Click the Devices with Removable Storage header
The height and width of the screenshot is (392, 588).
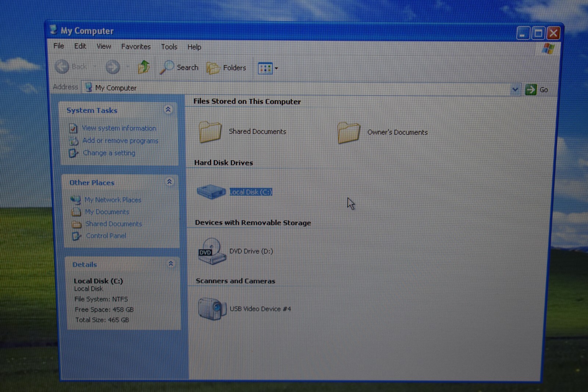coord(253,223)
